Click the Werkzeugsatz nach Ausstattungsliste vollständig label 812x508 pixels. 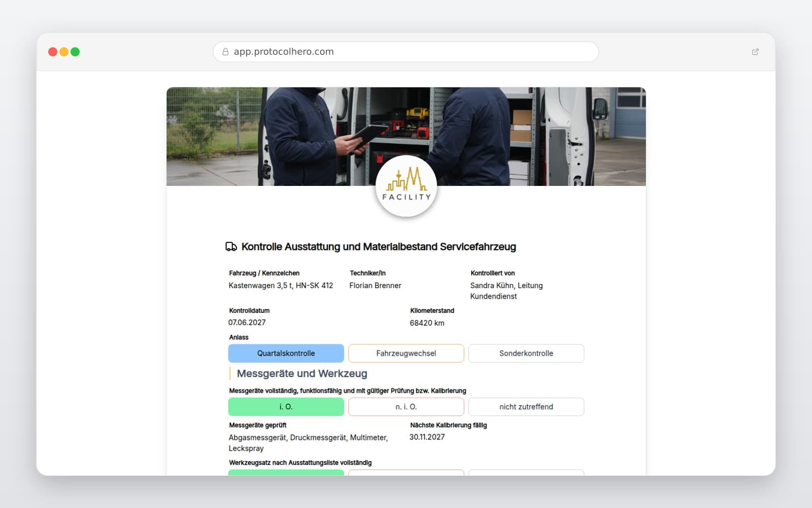click(300, 463)
